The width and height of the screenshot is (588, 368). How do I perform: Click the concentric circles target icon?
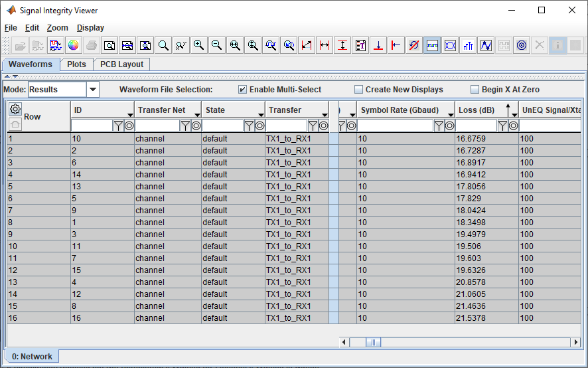522,45
